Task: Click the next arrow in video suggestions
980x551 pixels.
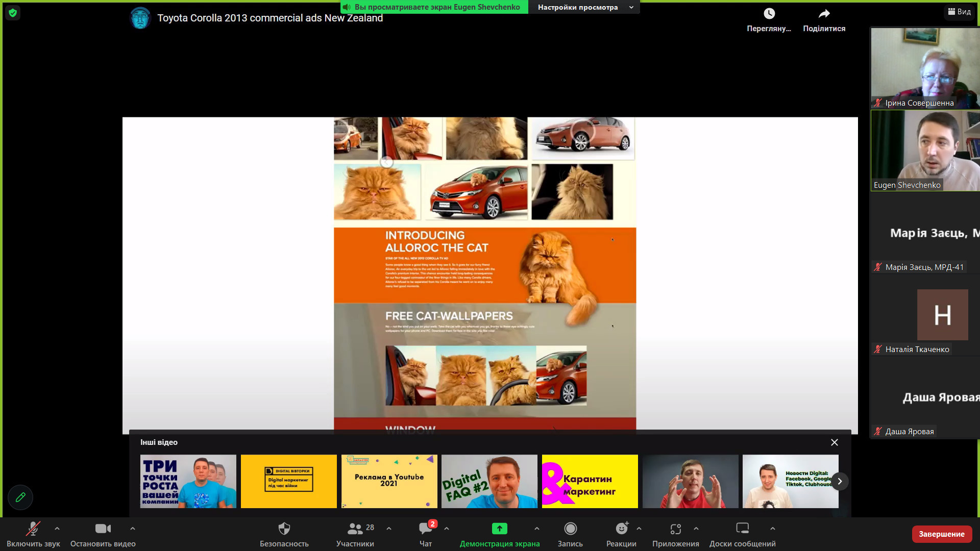Action: pyautogui.click(x=840, y=481)
